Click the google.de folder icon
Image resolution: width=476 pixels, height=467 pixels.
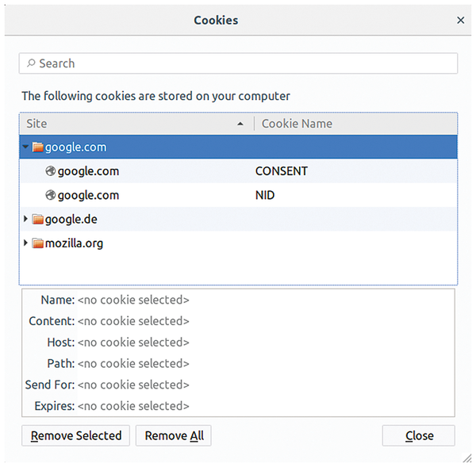coord(37,219)
